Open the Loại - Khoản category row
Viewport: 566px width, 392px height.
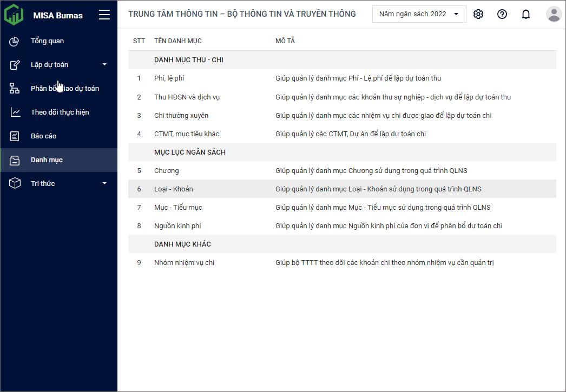[x=173, y=189]
